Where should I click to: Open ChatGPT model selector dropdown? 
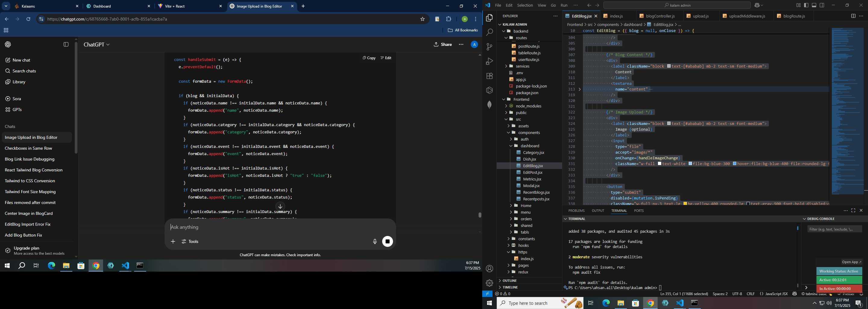click(x=97, y=45)
